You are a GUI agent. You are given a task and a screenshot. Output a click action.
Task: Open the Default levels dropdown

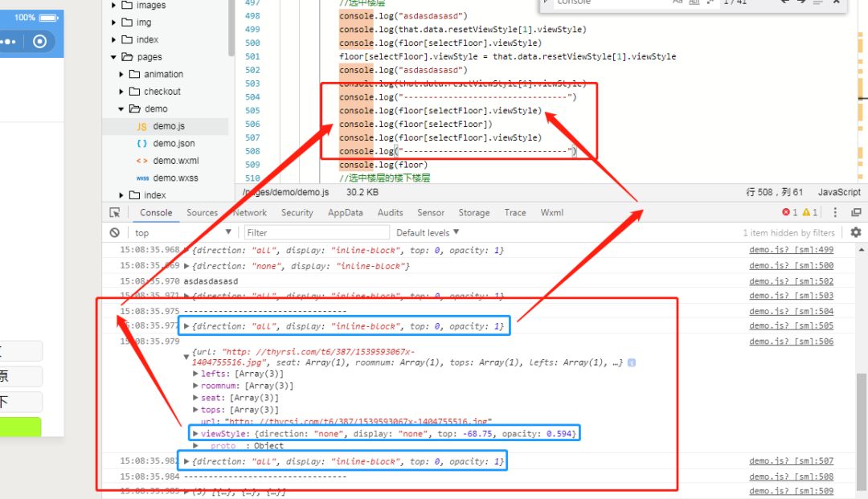point(428,233)
